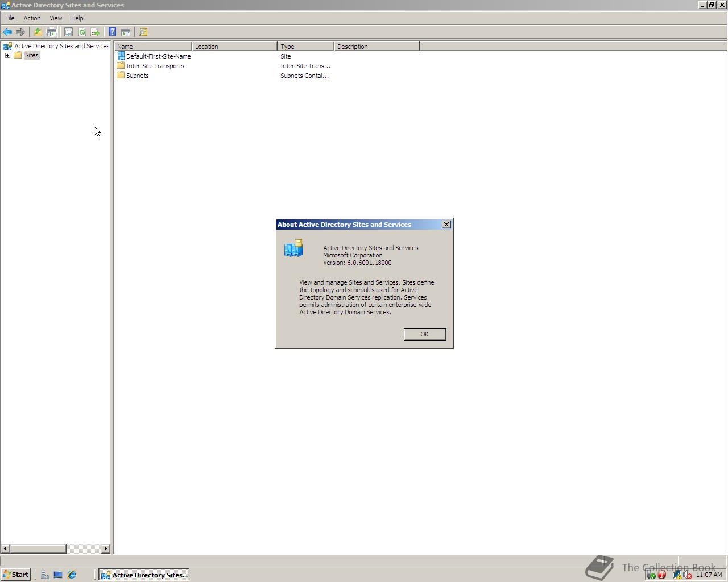The image size is (728, 582).
Task: Click the console icon in the title bar
Action: (x=5, y=5)
